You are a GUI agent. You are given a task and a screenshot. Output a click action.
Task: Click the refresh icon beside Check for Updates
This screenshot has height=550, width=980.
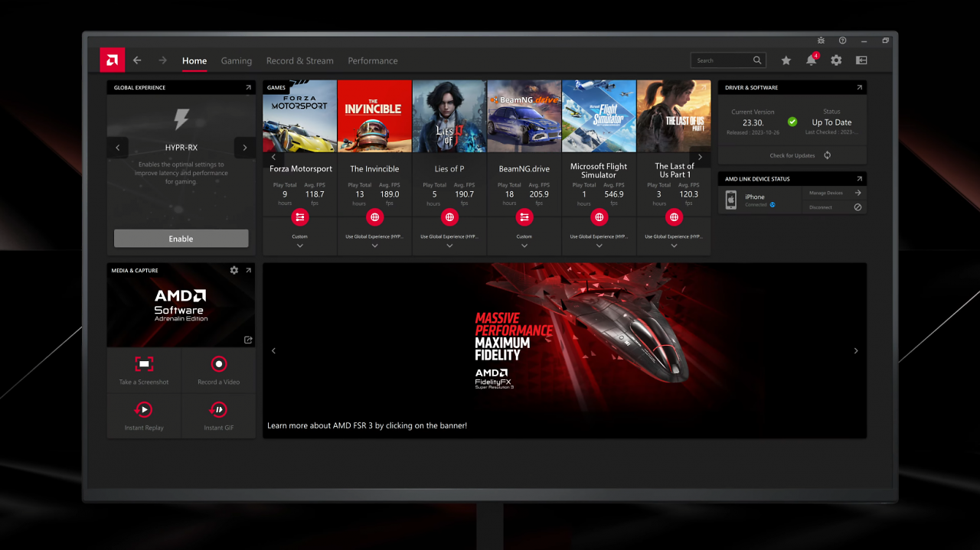tap(827, 155)
